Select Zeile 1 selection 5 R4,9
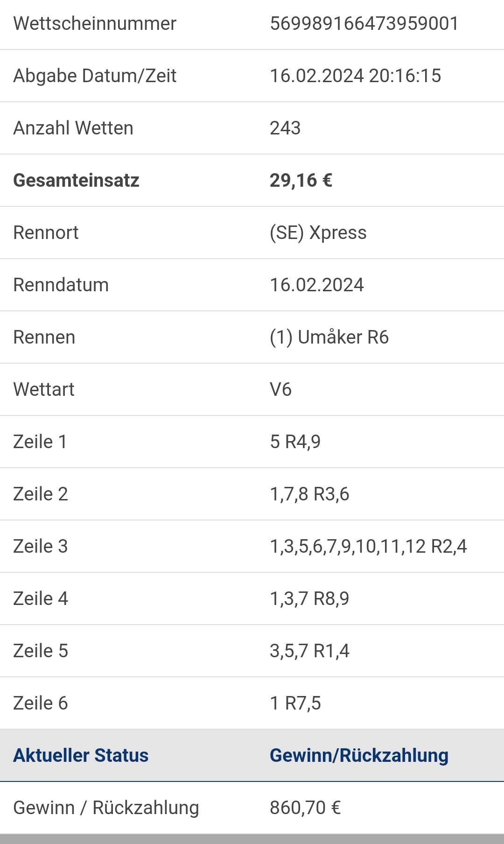This screenshot has width=504, height=844. [295, 442]
